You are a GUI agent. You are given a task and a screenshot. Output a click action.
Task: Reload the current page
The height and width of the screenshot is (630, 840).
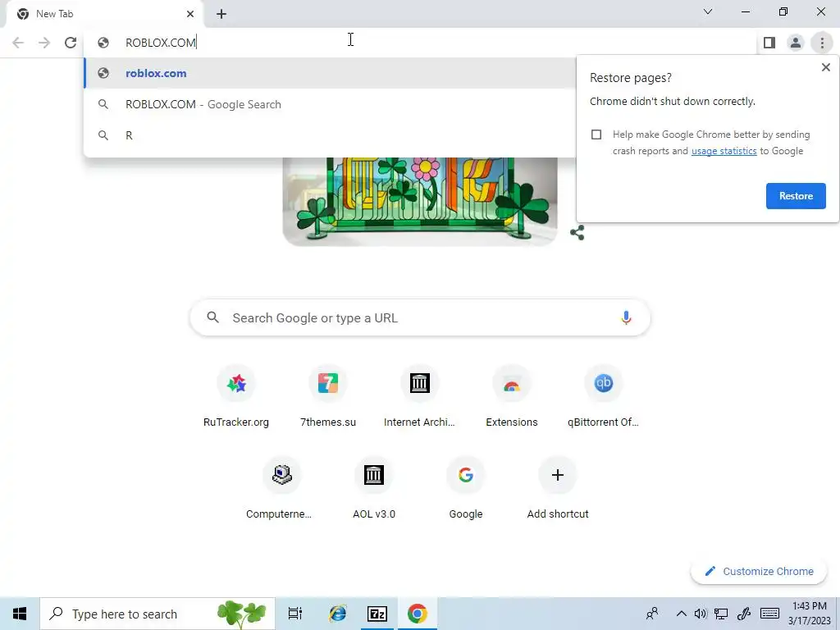(x=71, y=43)
